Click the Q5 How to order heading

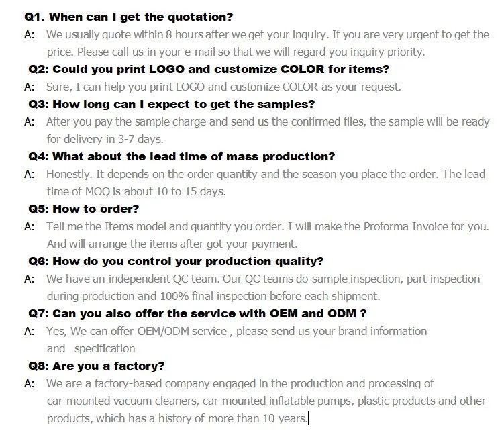tap(84, 209)
